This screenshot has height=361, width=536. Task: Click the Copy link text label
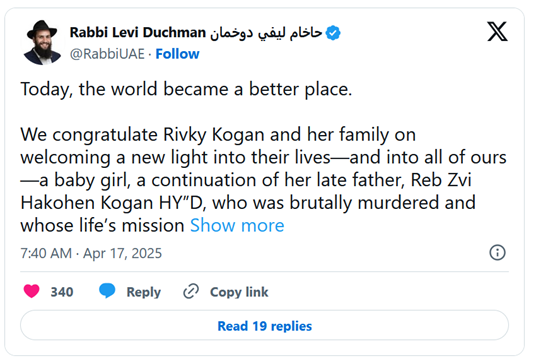point(239,292)
